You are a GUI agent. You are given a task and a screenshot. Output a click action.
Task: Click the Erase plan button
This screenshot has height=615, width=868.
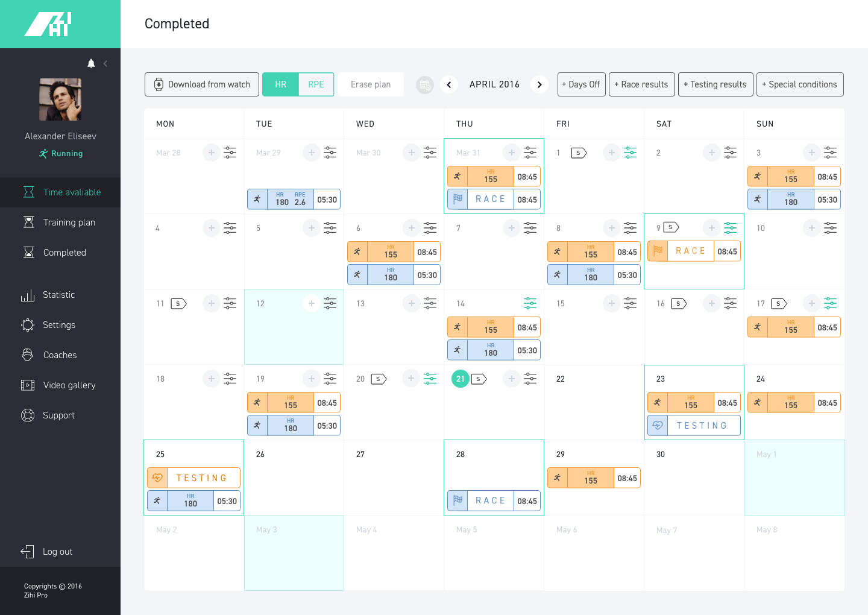371,84
